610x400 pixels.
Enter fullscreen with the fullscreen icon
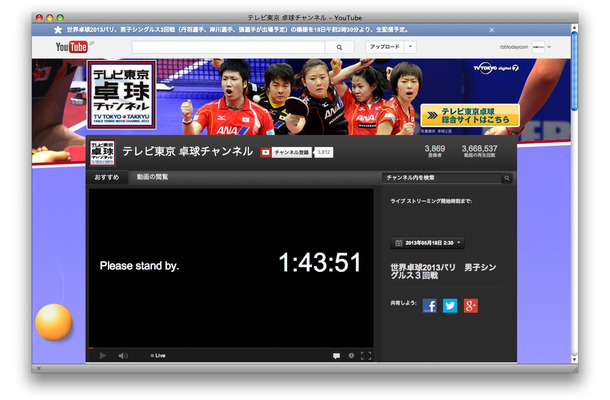[366, 356]
